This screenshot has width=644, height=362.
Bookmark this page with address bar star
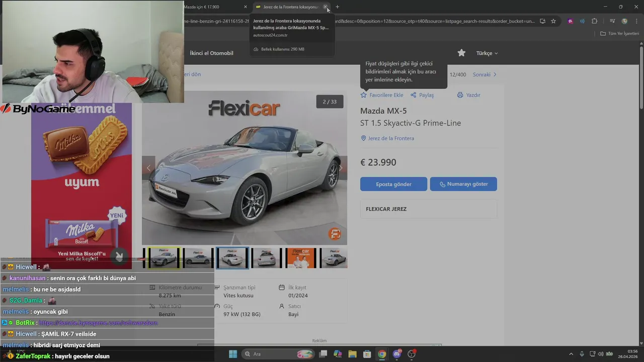click(x=553, y=21)
